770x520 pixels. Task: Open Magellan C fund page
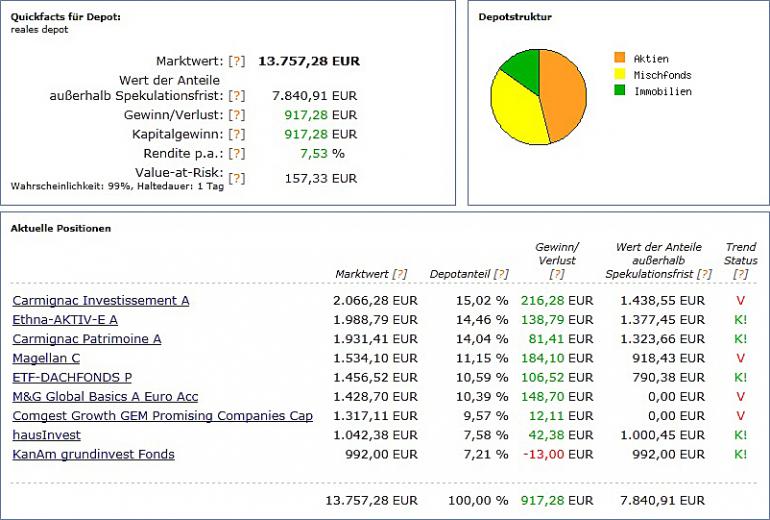46,358
